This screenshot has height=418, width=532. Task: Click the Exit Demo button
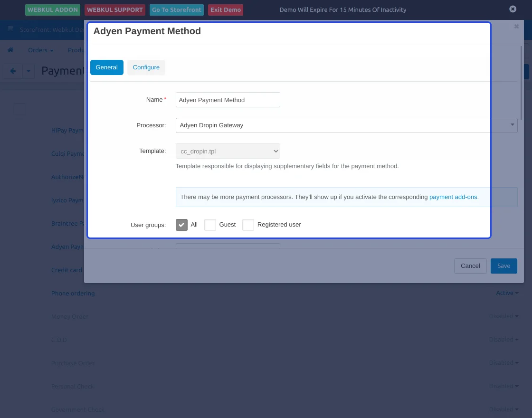click(226, 10)
